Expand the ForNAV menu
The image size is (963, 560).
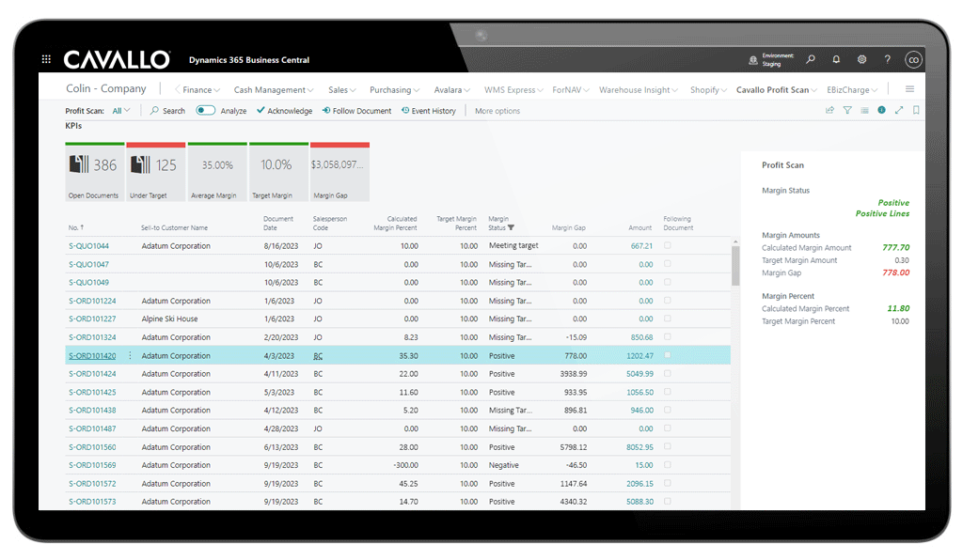[x=571, y=89]
